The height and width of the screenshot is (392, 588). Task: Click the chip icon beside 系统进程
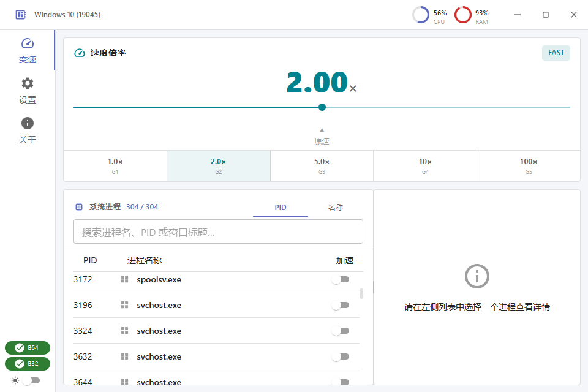(79, 207)
